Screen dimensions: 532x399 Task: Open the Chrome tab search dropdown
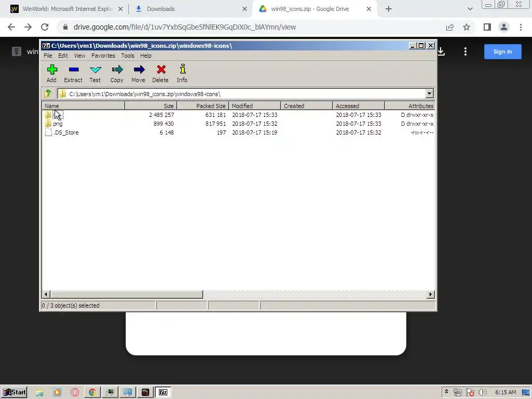[470, 9]
